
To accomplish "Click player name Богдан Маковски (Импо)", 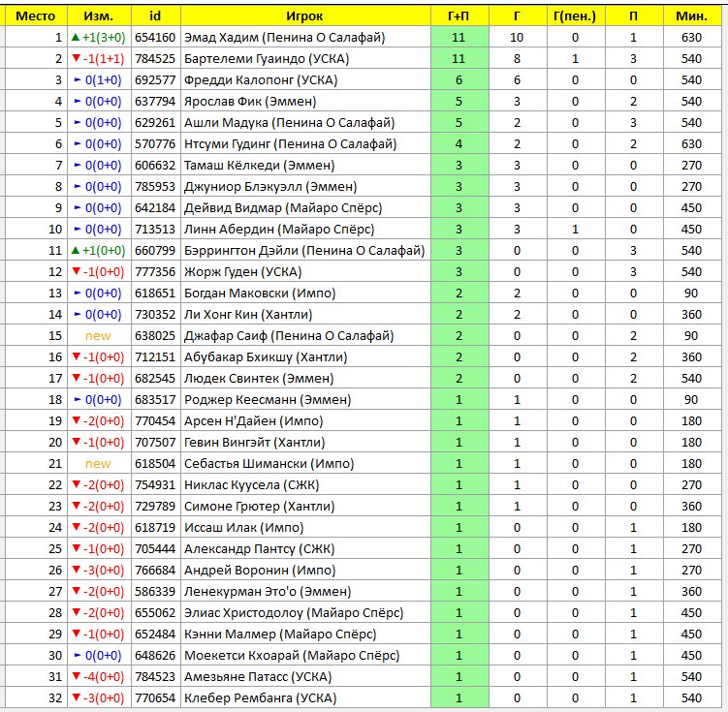I will (260, 294).
